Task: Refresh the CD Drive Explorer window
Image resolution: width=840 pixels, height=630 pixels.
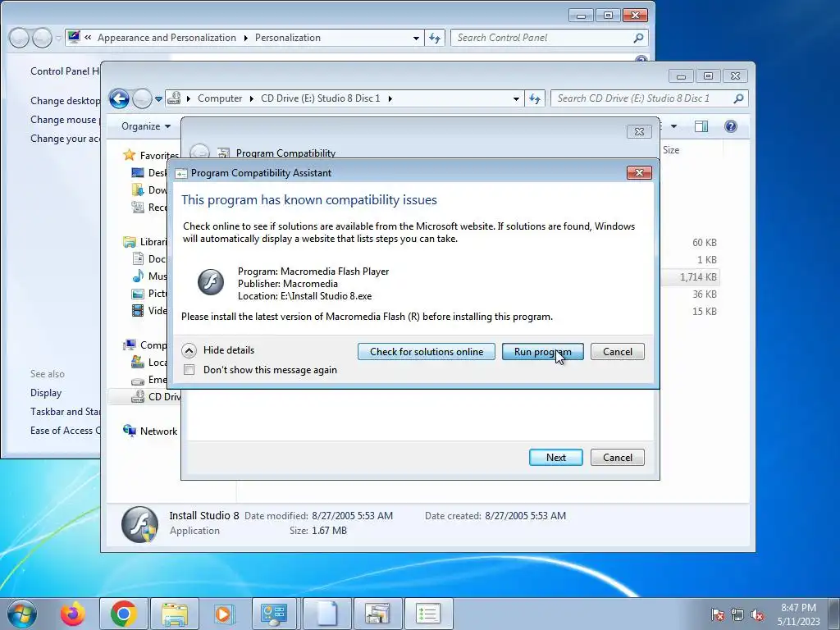Action: pos(535,98)
